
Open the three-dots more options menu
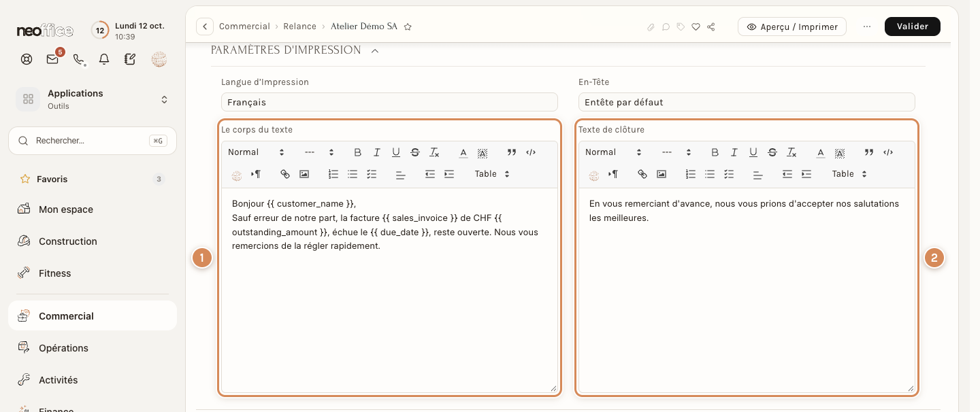[866, 27]
